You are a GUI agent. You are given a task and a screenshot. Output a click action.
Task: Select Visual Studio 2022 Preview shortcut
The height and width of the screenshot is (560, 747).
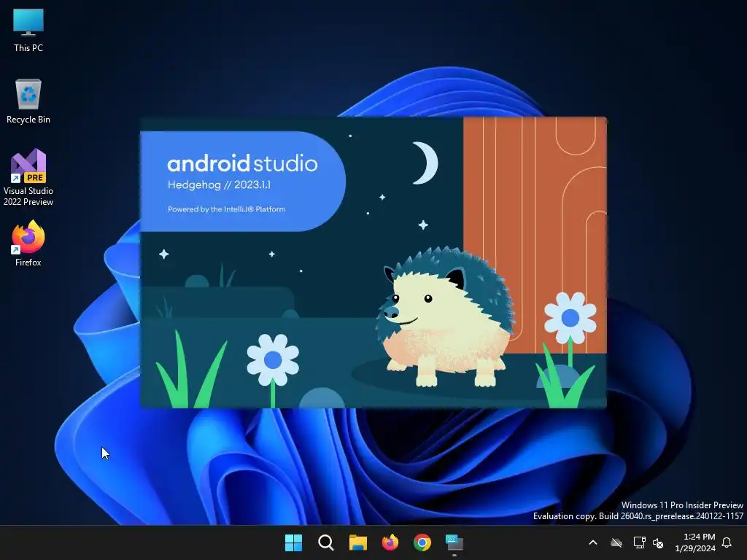28,177
